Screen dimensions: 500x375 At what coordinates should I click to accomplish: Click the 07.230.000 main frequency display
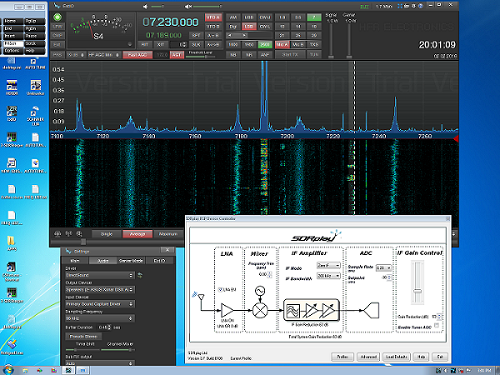[170, 22]
